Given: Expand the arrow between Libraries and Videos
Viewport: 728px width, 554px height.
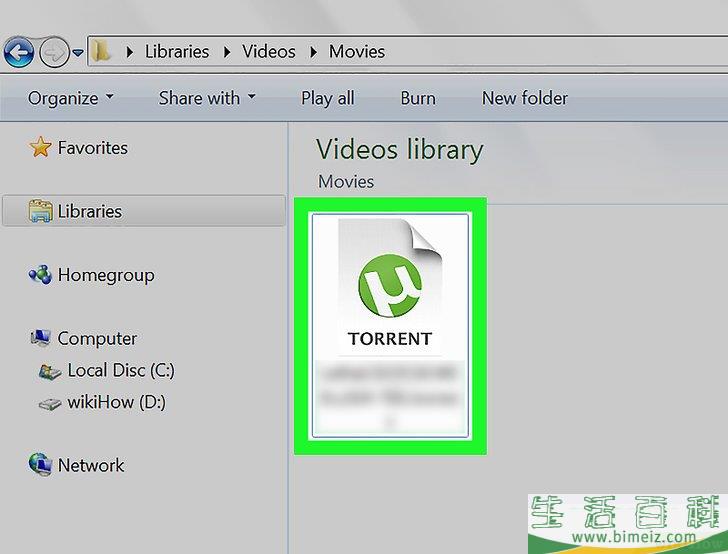Looking at the screenshot, I should coord(227,52).
